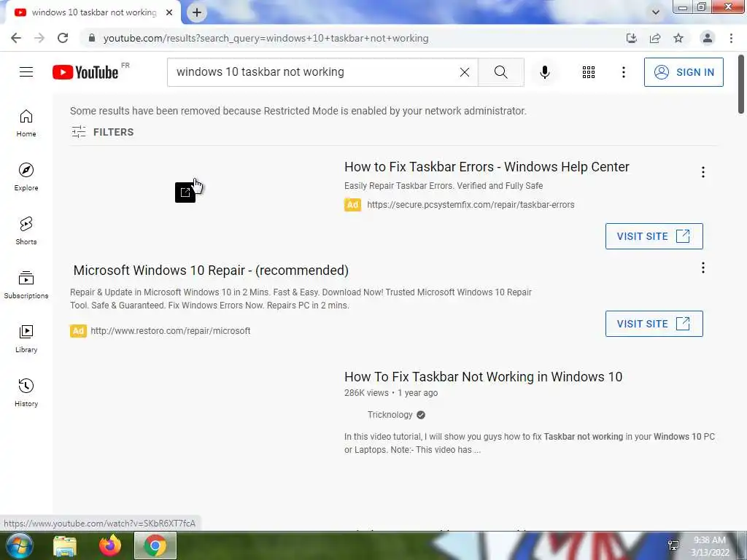Image resolution: width=747 pixels, height=560 pixels.
Task: Click VISIT SITE for the restoro ad
Action: point(654,324)
